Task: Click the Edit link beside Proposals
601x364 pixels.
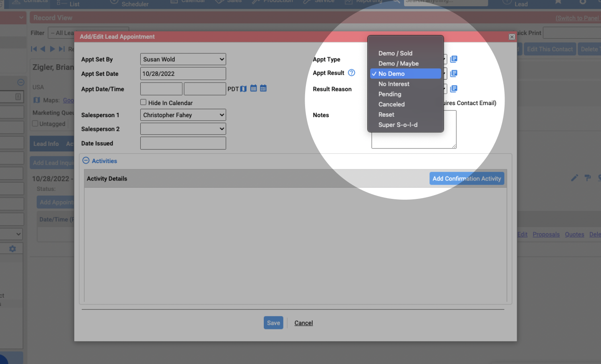Action: tap(523, 234)
